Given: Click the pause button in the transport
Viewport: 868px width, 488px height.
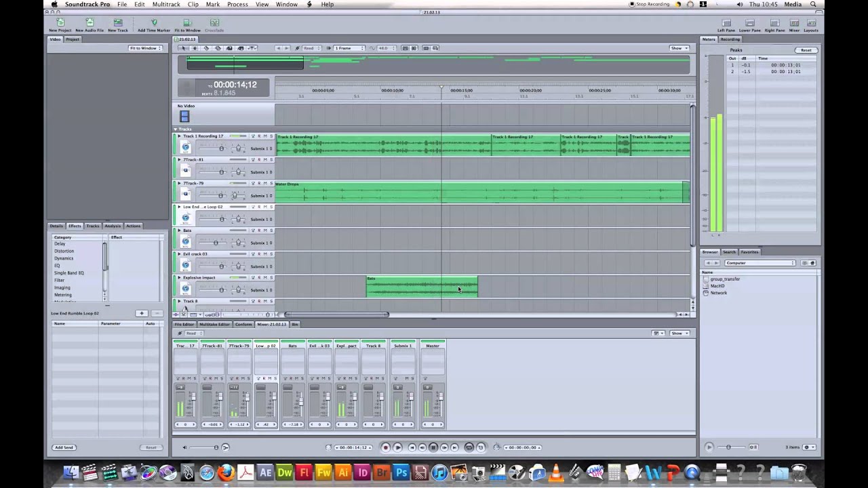Looking at the screenshot, I should (x=433, y=447).
